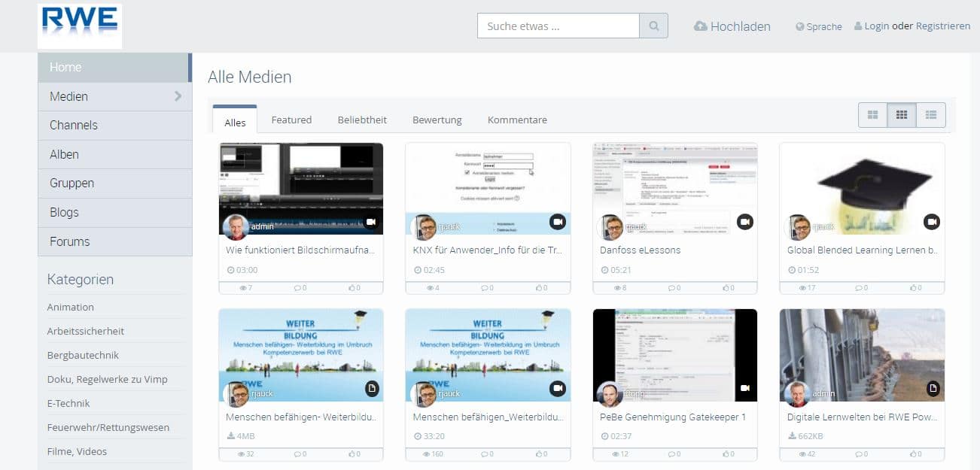The width and height of the screenshot is (980, 470).
Task: Click the magnifier search button
Action: point(653,26)
